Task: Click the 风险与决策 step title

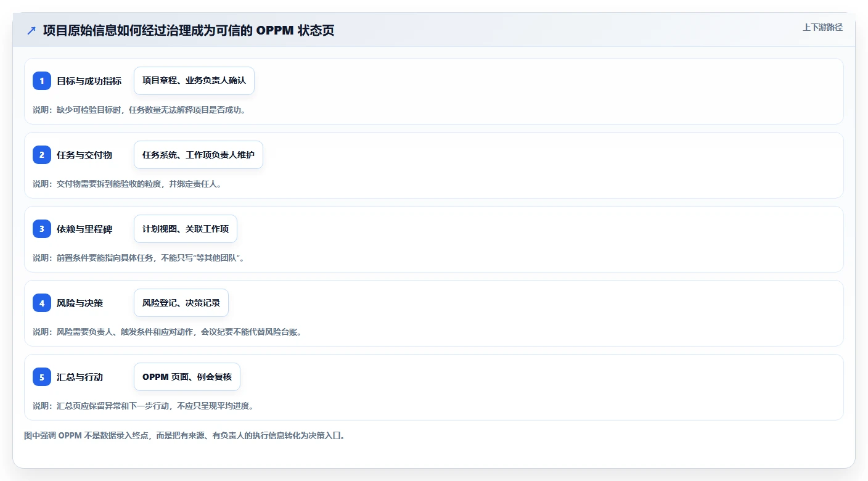Action: [x=80, y=303]
